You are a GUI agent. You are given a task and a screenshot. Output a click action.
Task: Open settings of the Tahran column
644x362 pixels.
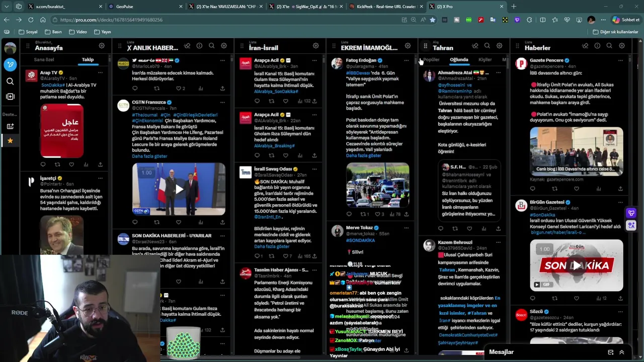click(499, 46)
